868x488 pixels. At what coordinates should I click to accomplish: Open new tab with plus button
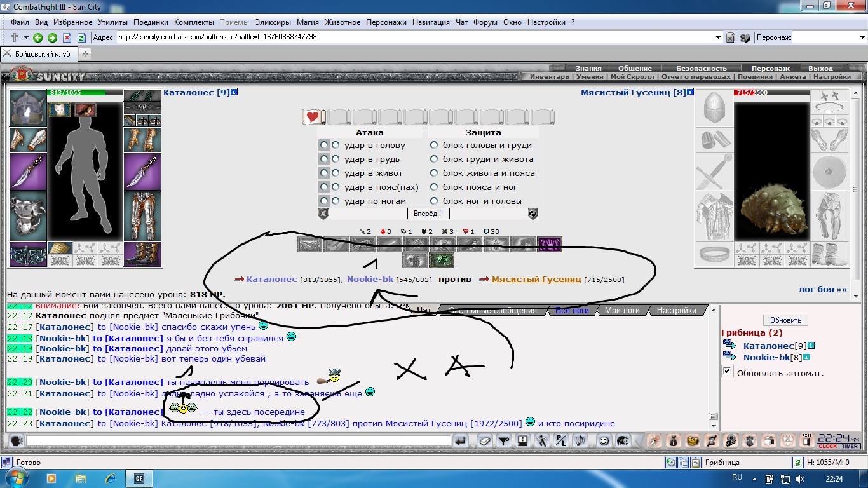click(85, 54)
